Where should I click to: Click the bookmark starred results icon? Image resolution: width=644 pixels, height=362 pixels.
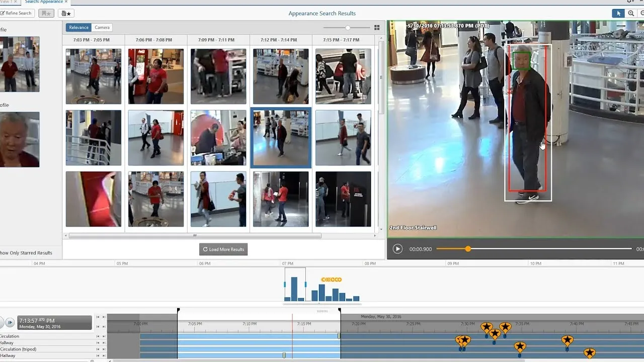(x=46, y=13)
